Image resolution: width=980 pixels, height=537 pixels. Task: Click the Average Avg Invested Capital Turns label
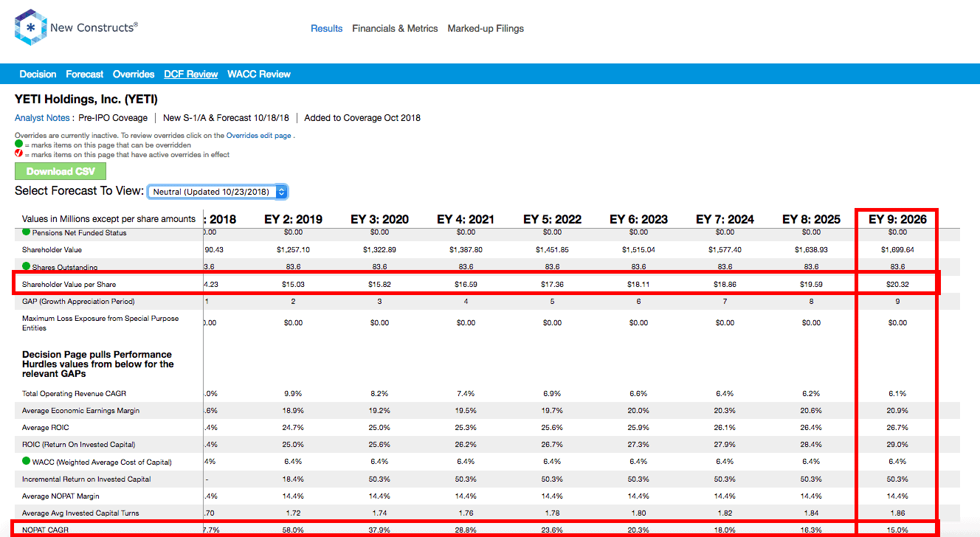click(80, 513)
